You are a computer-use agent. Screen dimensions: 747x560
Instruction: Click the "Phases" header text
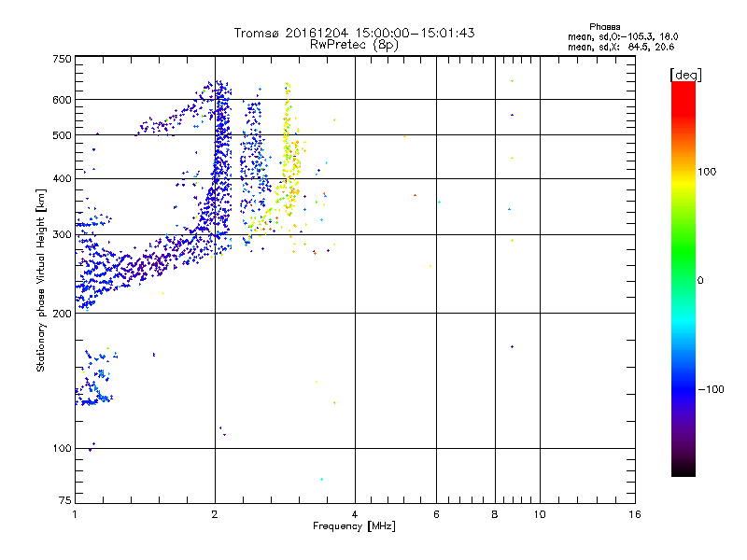[604, 27]
